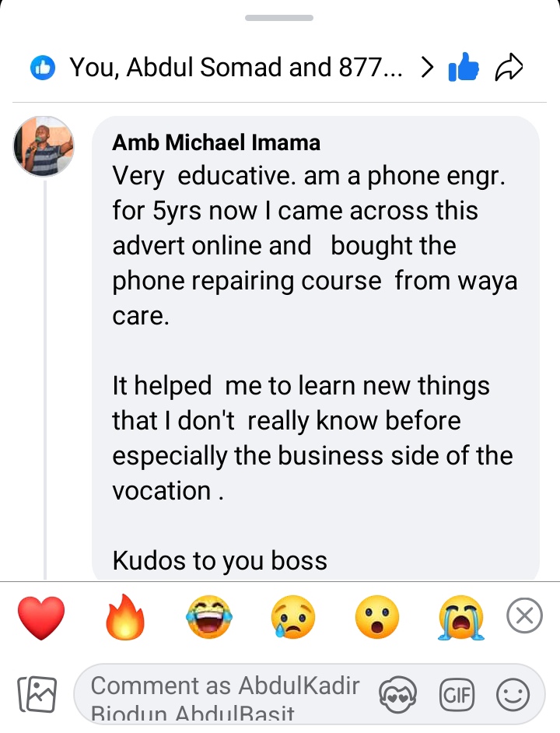
Task: Grab the sheet drag handle bar
Action: 279,18
